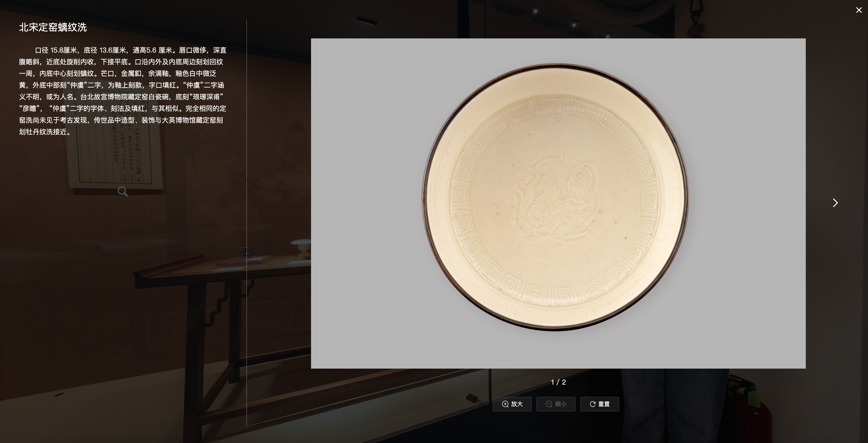
Task: Click the circular arrow reset icon
Action: pyautogui.click(x=592, y=404)
